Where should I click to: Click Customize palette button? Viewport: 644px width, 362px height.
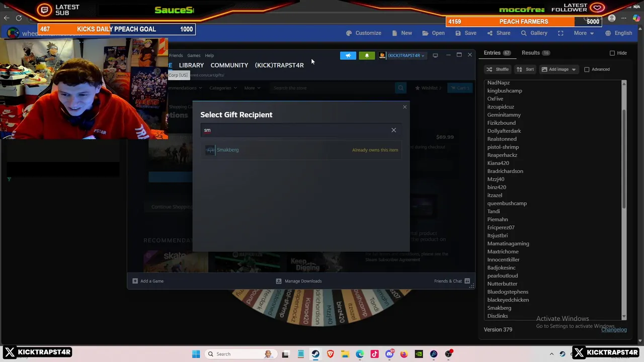[x=364, y=33]
